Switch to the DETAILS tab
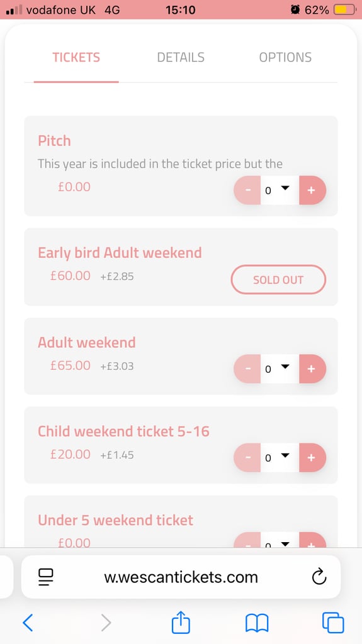Screen dimensions: 362x644 coord(181,57)
